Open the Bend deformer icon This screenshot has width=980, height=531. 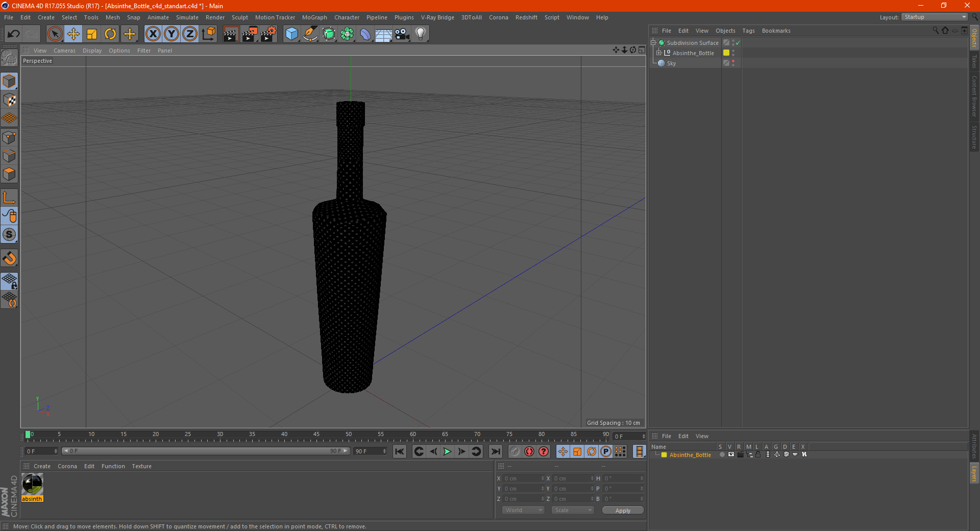[x=365, y=34]
